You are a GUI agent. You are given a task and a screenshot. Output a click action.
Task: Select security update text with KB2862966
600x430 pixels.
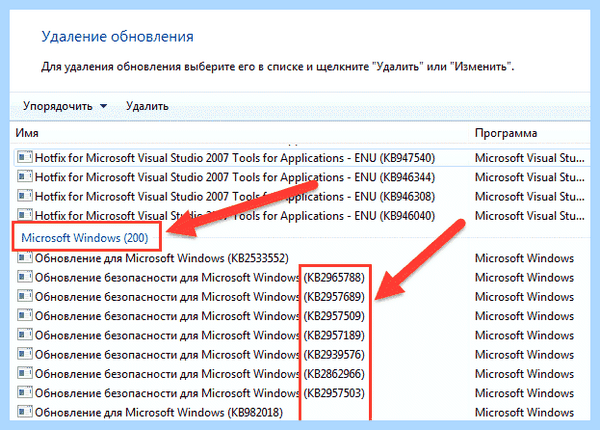200,374
